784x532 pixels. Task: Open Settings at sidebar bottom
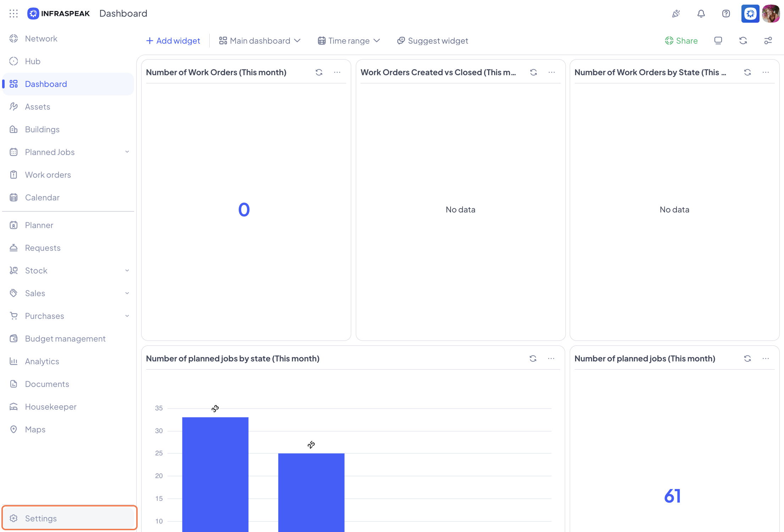pyautogui.click(x=68, y=518)
